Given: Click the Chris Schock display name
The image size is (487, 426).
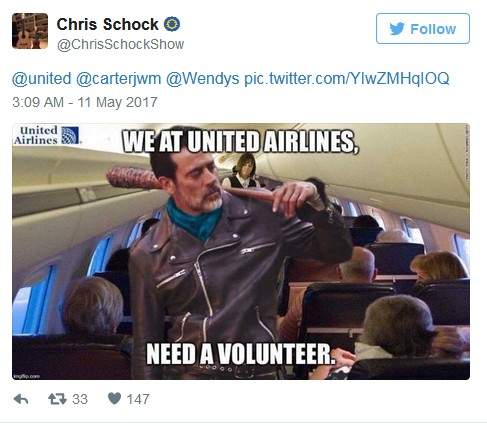Looking at the screenshot, I should (107, 24).
